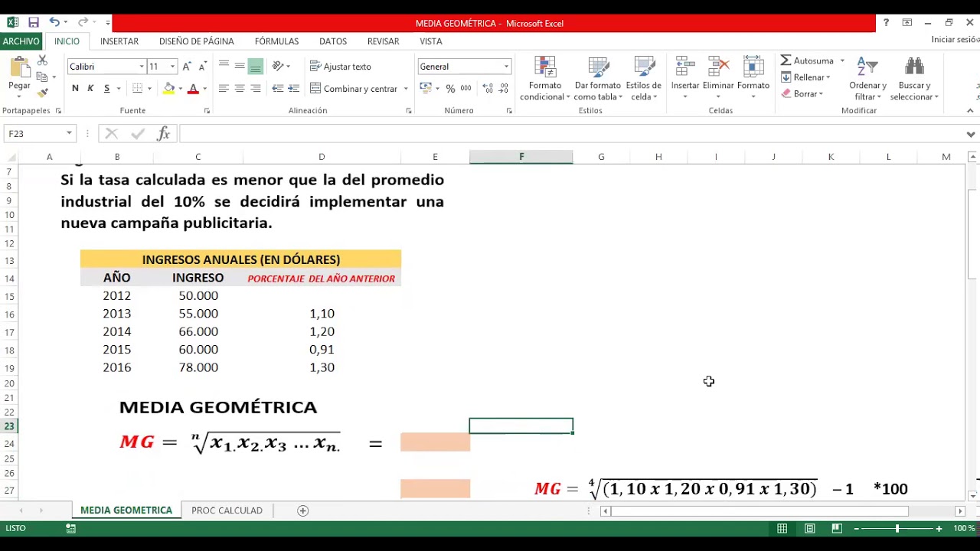Align text to the right
This screenshot has height=551, width=980.
tap(256, 89)
